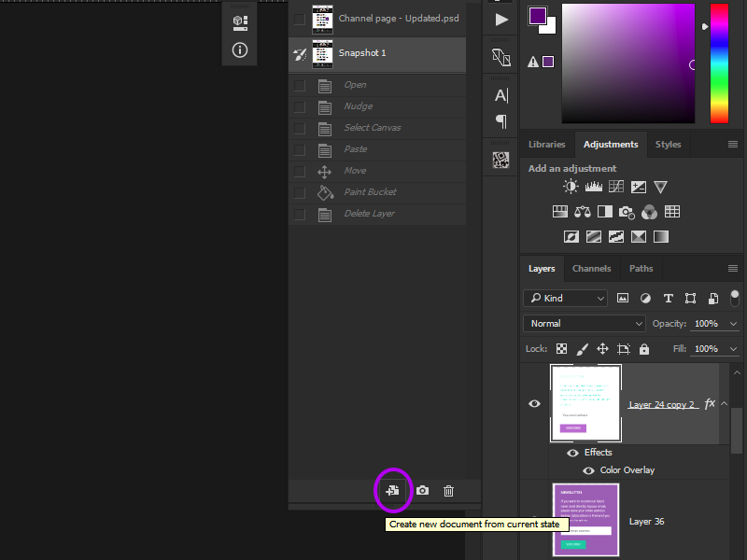Screen dimensions: 747x560
Task: Add a Vibrance adjustment
Action: [x=660, y=187]
